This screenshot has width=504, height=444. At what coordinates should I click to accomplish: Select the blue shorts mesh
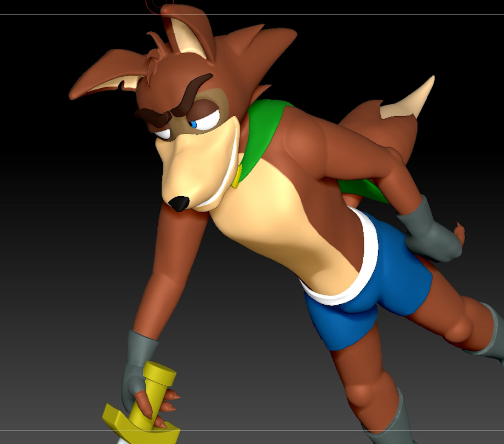pos(383,285)
